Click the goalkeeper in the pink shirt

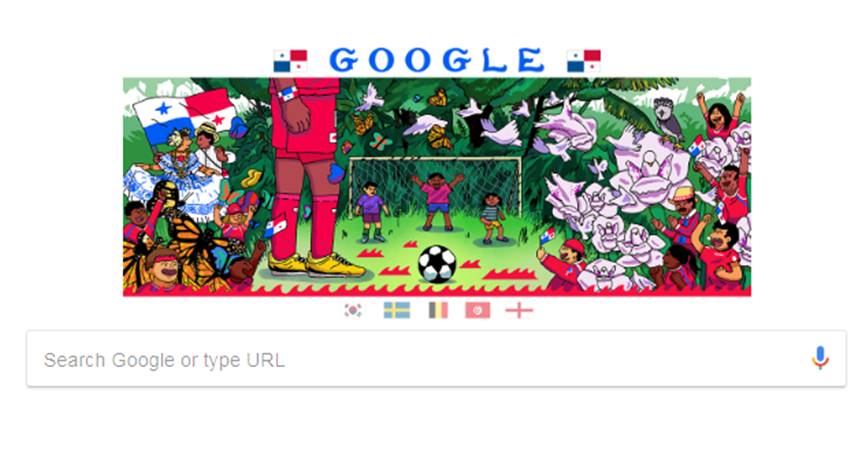(x=436, y=200)
